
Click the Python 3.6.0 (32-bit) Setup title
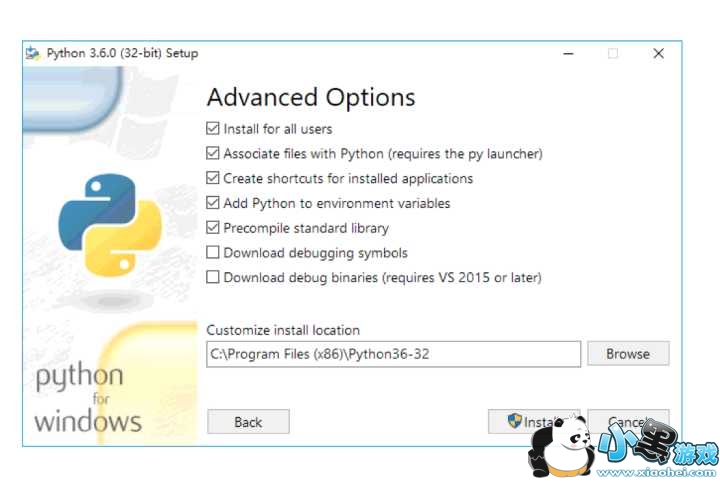122,53
